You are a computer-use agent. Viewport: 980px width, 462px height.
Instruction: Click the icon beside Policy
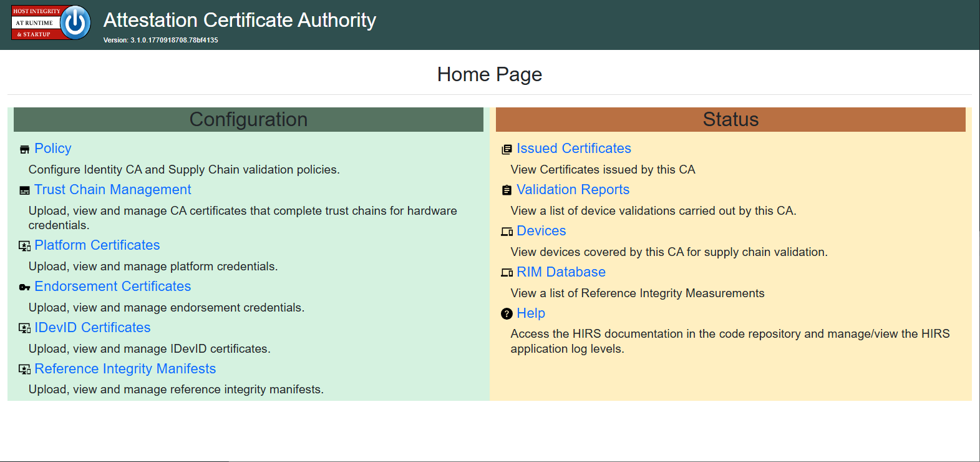point(24,149)
